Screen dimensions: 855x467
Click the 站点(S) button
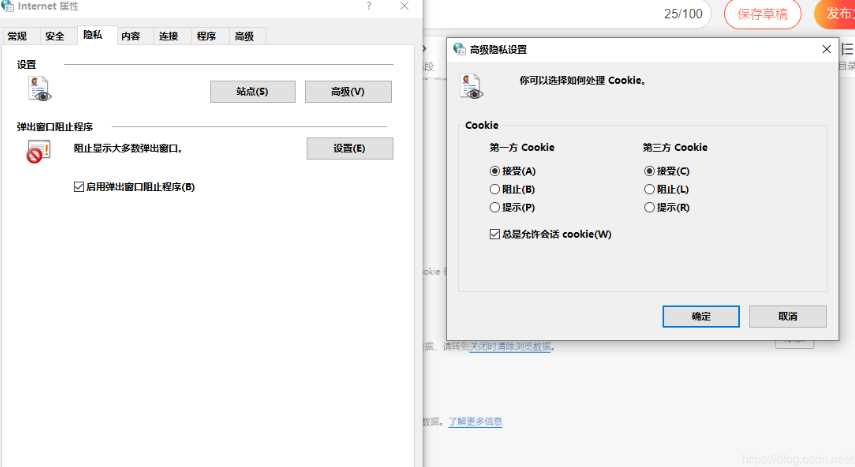(x=252, y=92)
